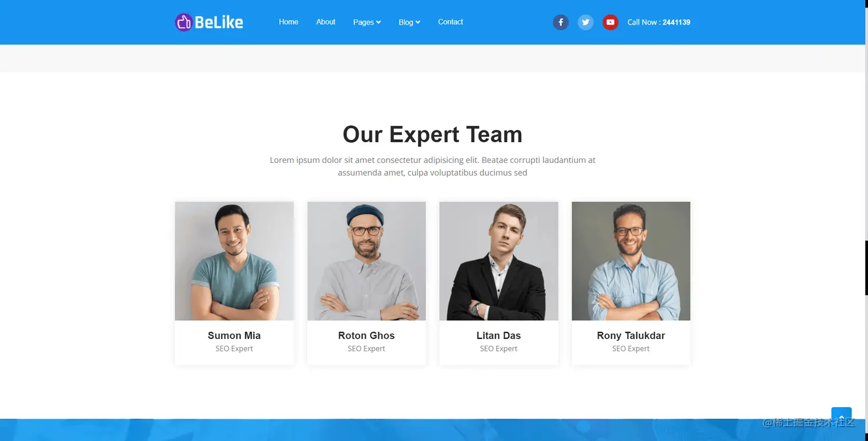Select Litan Das's team photo
The width and height of the screenshot is (868, 441).
pyautogui.click(x=499, y=261)
